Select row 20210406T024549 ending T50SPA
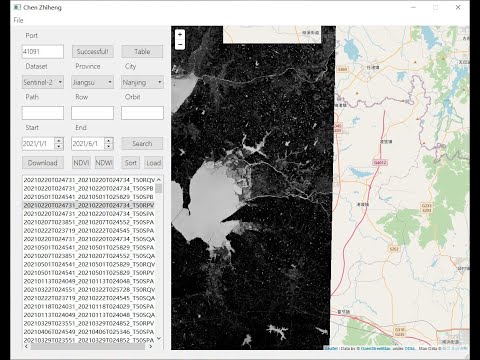 [89, 332]
